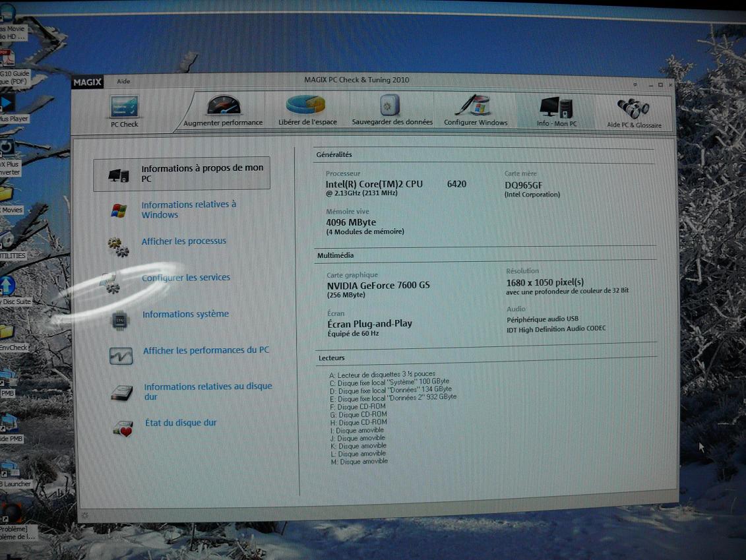Click the Info - Mon PC computer icon

pyautogui.click(x=555, y=107)
